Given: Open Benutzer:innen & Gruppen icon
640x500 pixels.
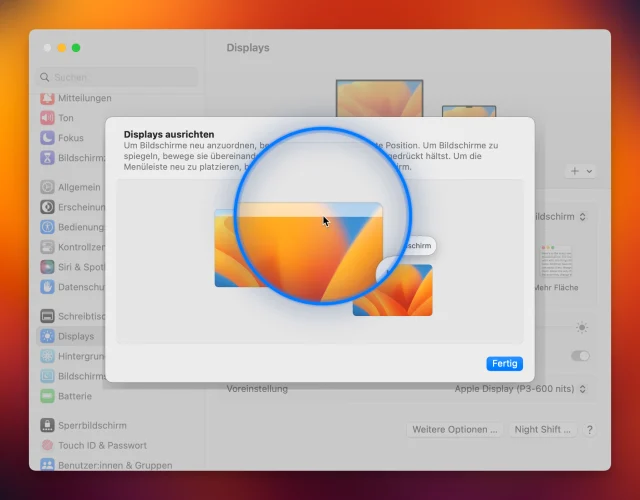Looking at the screenshot, I should (x=47, y=465).
